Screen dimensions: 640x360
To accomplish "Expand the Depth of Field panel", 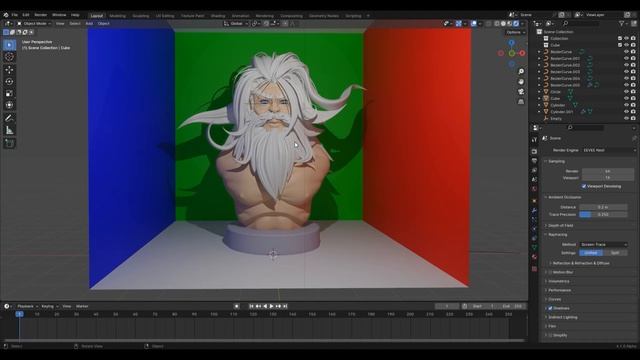I will [560, 225].
